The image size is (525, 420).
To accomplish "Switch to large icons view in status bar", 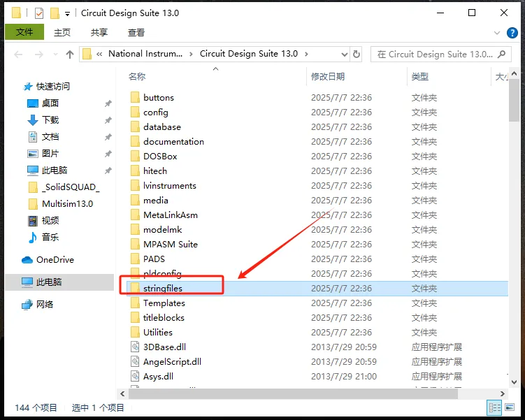I will [x=510, y=407].
